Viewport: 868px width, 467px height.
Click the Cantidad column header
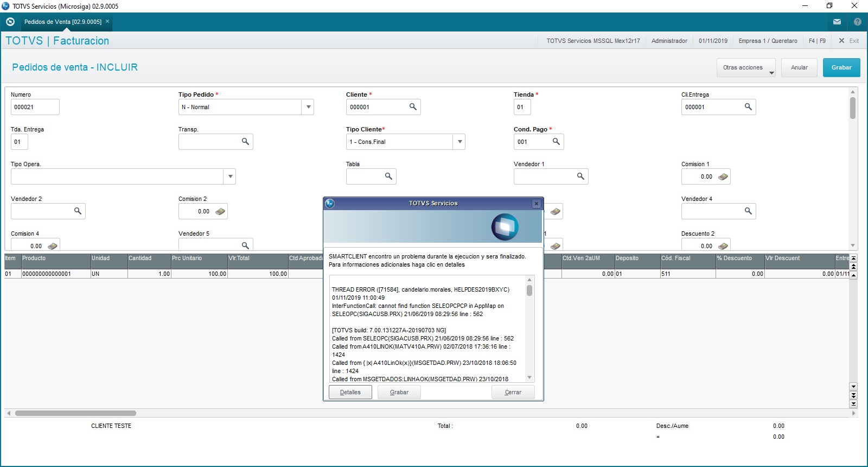[149, 261]
